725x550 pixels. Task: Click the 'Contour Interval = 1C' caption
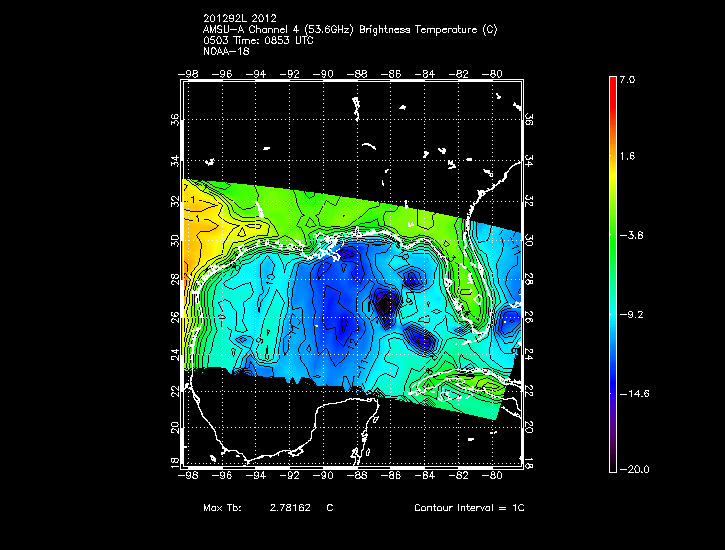tap(469, 507)
